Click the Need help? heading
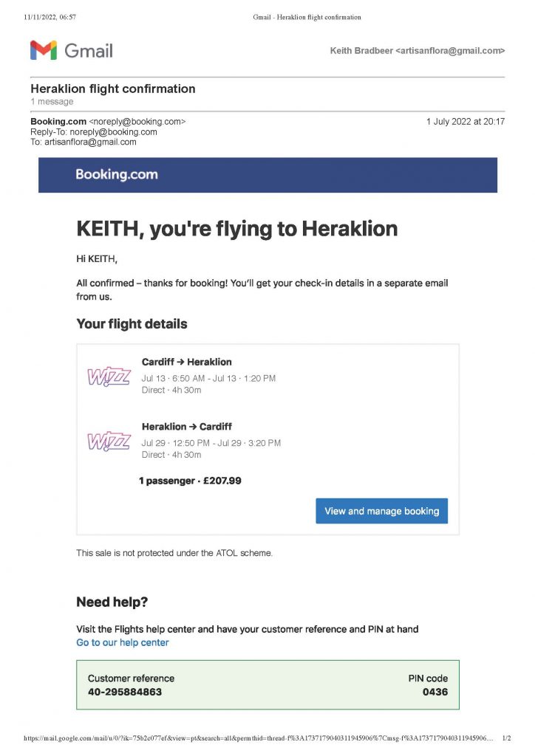This screenshot has width=535, height=756. pos(112,602)
